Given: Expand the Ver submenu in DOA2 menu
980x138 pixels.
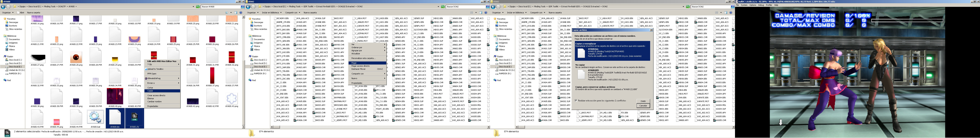Looking at the screenshot, I should [367, 44].
